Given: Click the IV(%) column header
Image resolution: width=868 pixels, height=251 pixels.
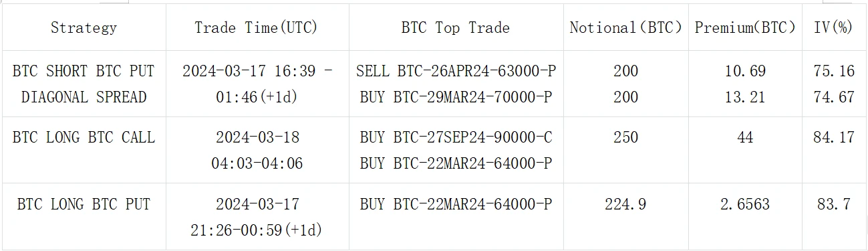Looking at the screenshot, I should 834,27.
